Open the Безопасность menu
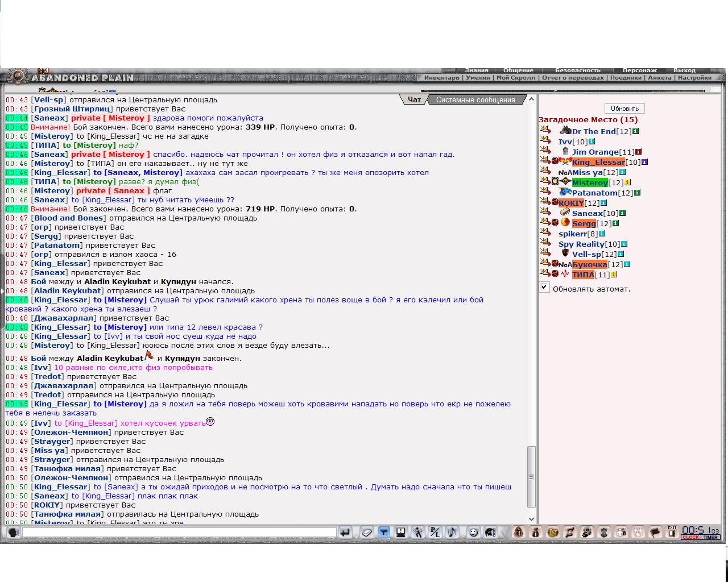728x582 pixels. coord(578,70)
